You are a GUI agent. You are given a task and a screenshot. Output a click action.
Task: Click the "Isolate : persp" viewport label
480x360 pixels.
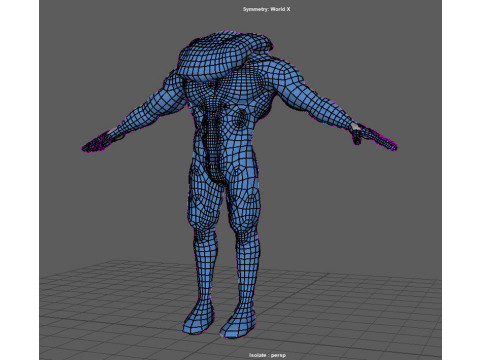coord(267,355)
